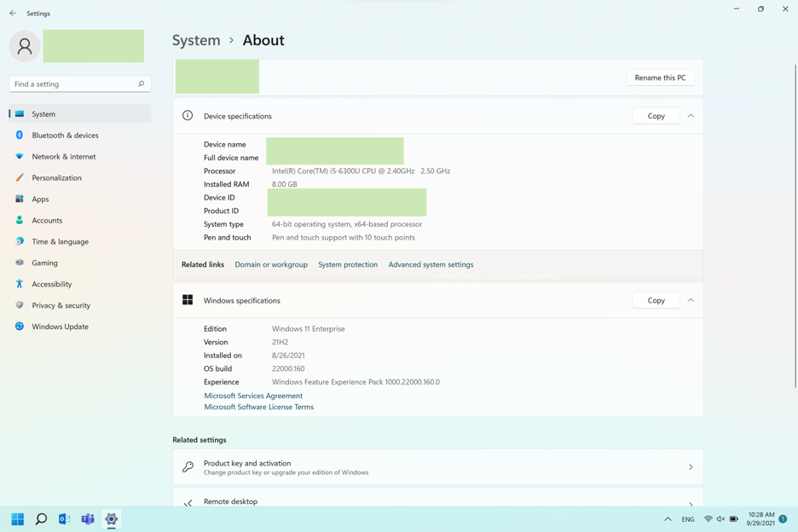The image size is (798, 532).
Task: Collapse the Windows specifications section
Action: point(691,300)
